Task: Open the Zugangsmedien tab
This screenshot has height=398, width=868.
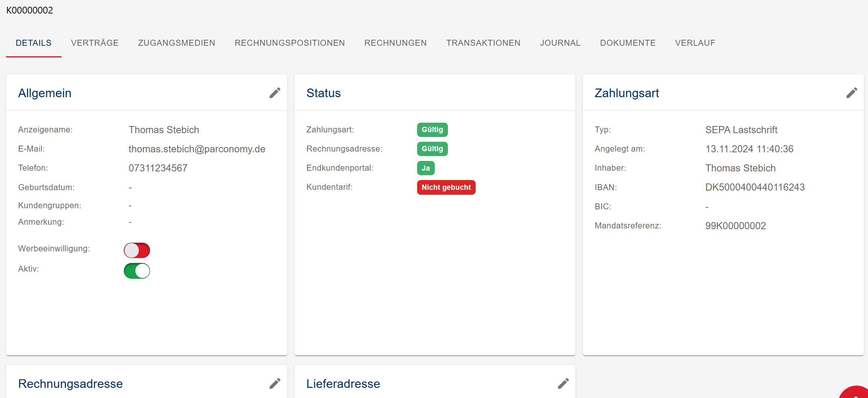Action: (x=176, y=43)
